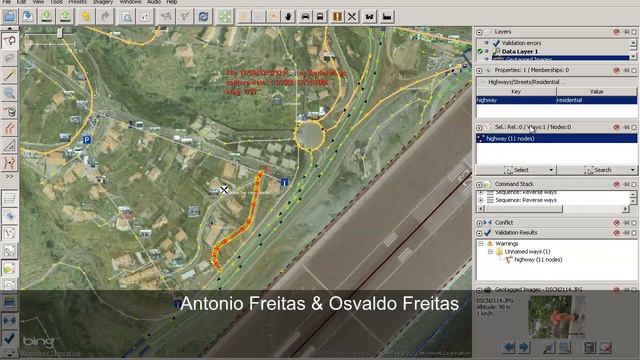Select the Zoom magnifier tool in sidebar

(x=9, y=93)
